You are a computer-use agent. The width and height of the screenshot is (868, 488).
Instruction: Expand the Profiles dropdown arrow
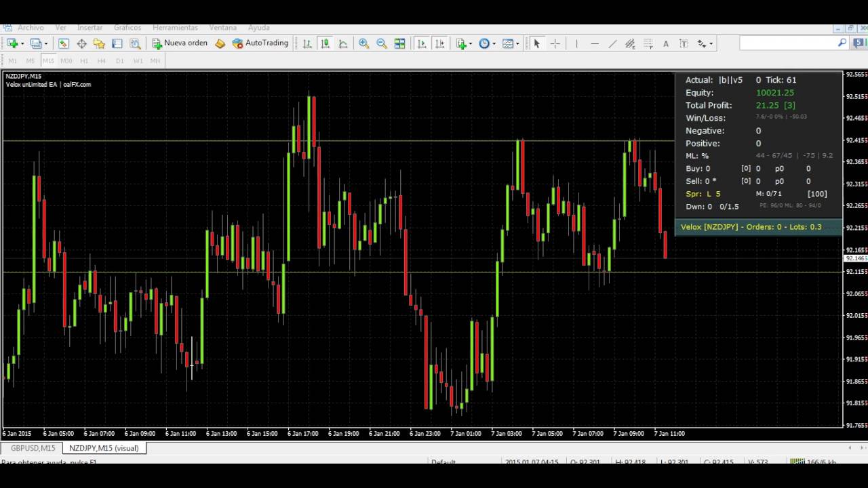46,43
